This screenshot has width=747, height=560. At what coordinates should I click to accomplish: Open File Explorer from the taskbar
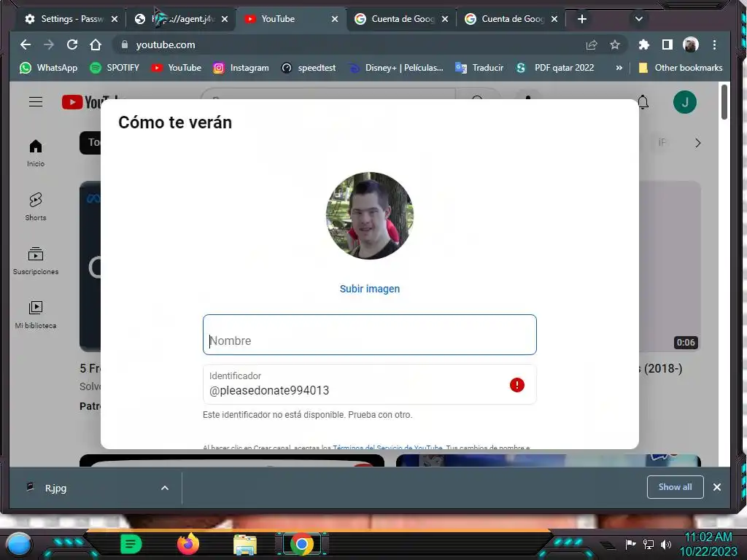click(x=245, y=545)
